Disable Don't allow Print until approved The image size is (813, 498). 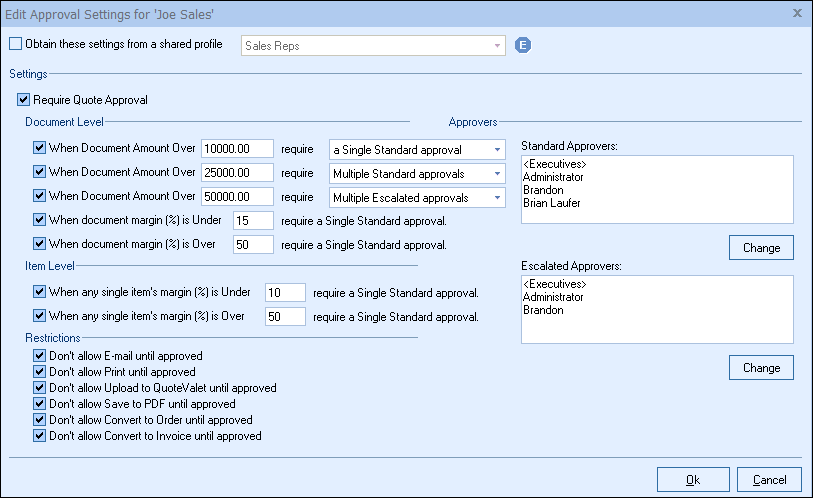tap(40, 372)
